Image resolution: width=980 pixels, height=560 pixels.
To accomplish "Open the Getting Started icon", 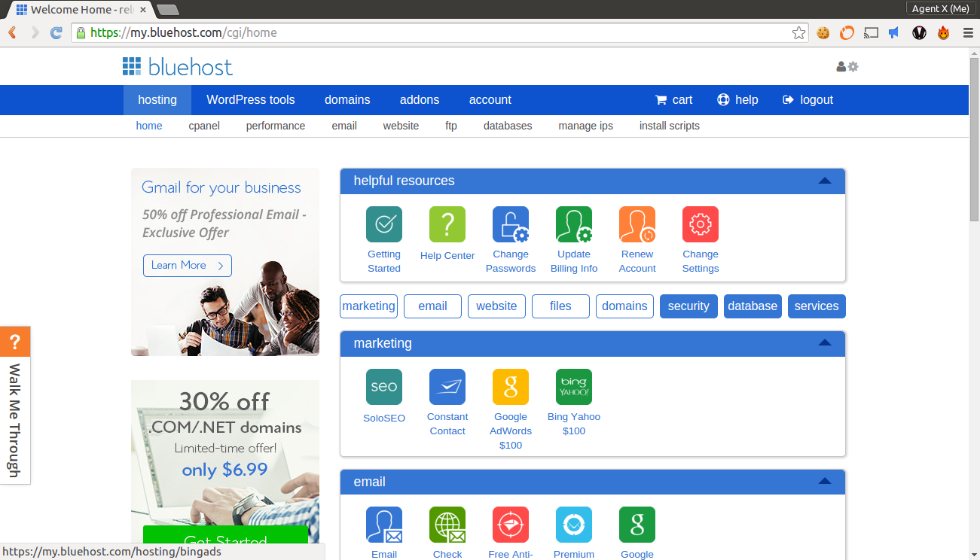I will point(384,224).
